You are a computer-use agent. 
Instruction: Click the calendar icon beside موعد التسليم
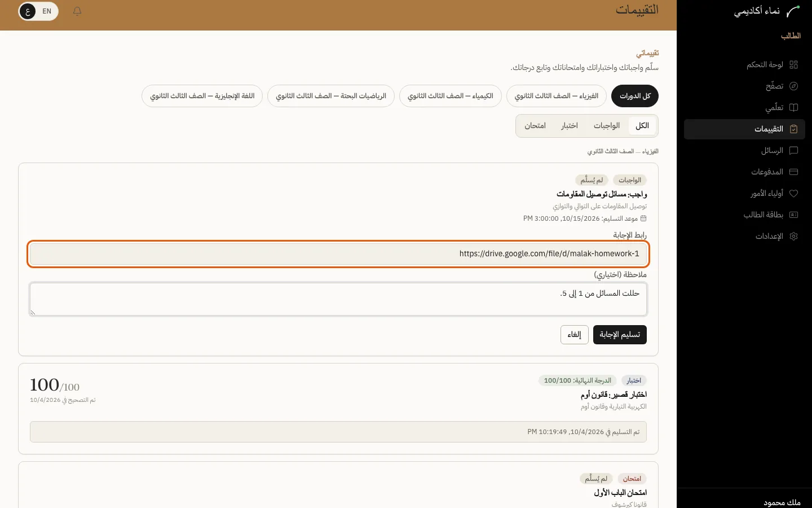643,218
